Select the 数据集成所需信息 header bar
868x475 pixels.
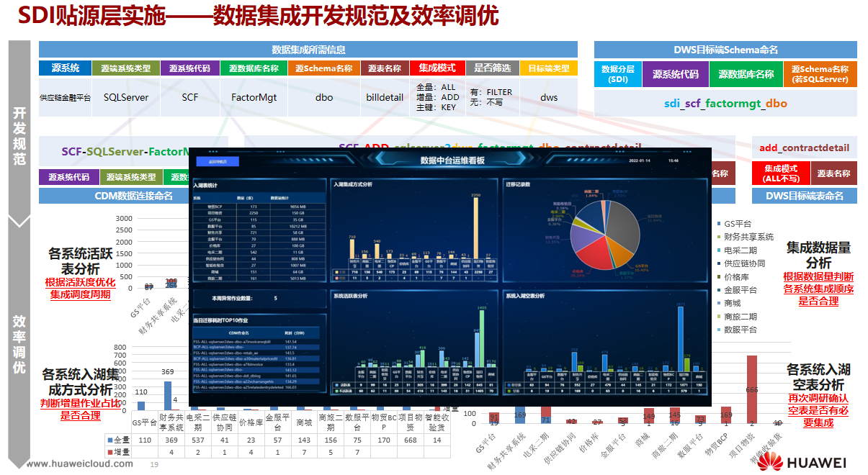[308, 50]
